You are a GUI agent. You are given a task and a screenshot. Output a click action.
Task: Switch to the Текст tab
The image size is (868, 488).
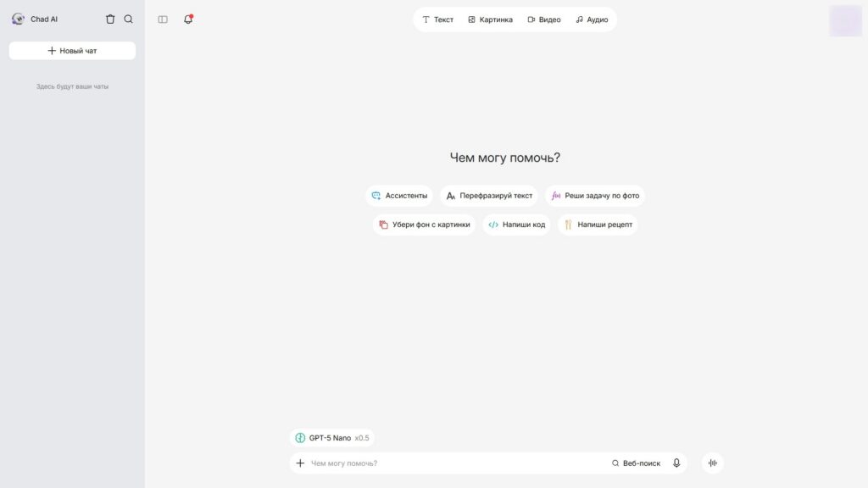(x=437, y=19)
